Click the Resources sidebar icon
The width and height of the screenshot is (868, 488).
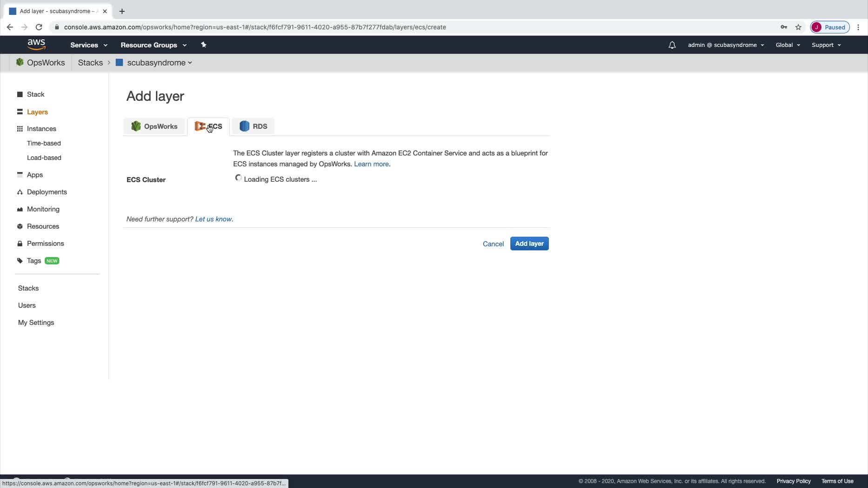point(20,226)
